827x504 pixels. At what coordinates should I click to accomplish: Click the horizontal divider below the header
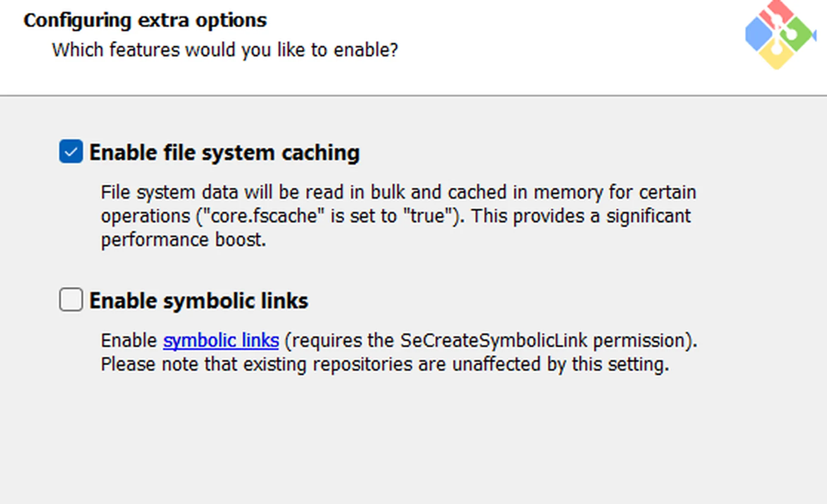tap(413, 96)
